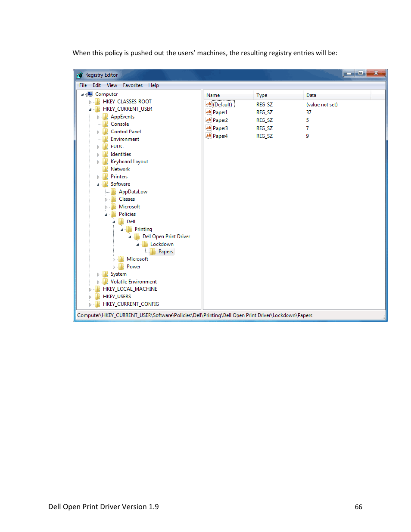Expand the HKEY_CURRENT_CONFIG node

pyautogui.click(x=90, y=305)
